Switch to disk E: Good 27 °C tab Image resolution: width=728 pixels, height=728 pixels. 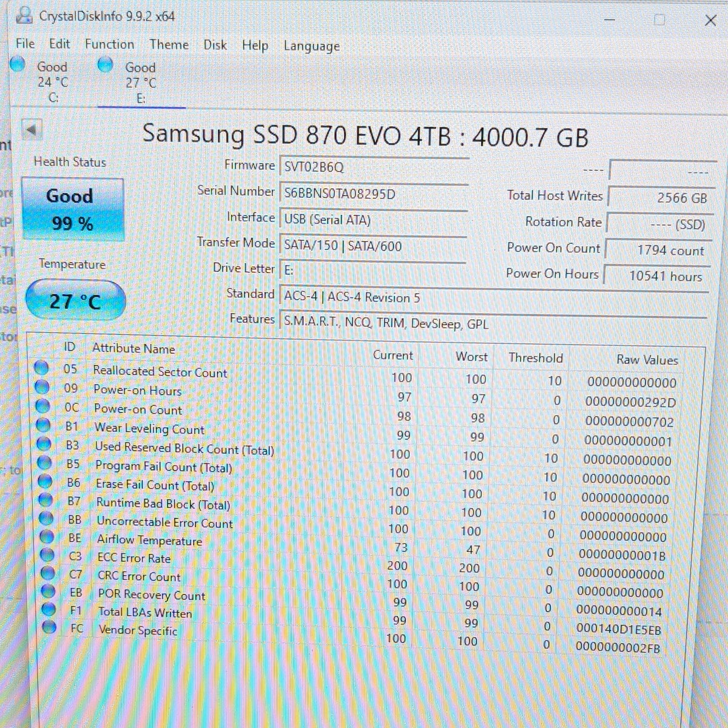(x=141, y=83)
